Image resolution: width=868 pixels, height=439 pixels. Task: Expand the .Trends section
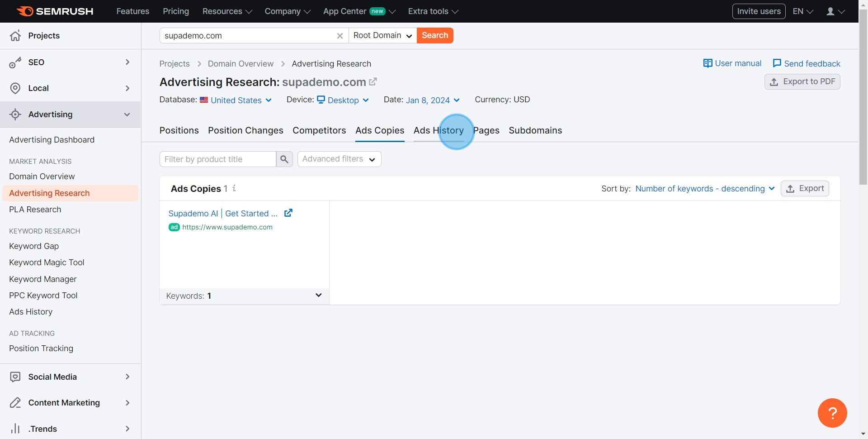pos(127,429)
